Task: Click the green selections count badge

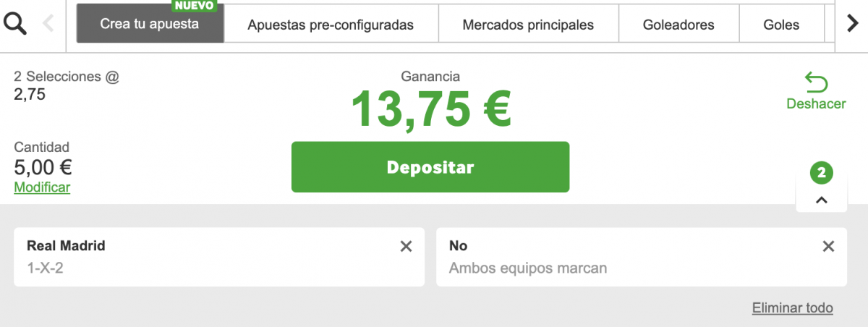Action: 821,173
